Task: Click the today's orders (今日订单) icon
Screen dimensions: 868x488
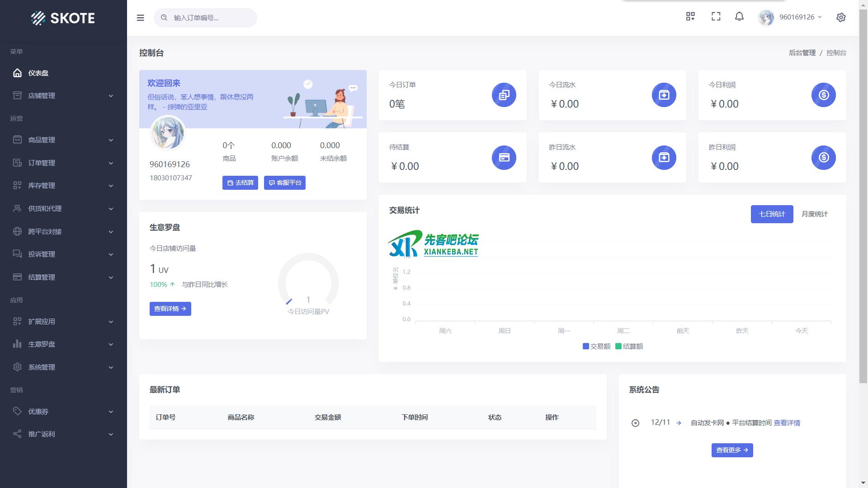Action: tap(504, 95)
